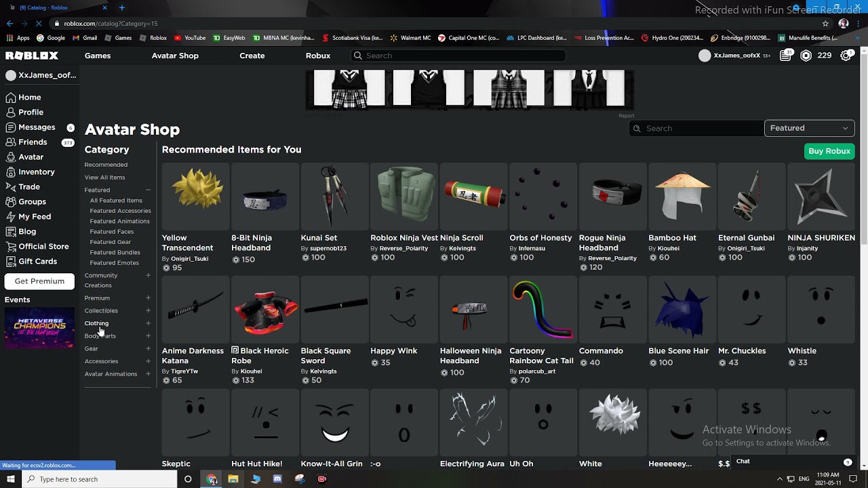Expand the Gear category
The image size is (868, 488).
click(x=148, y=348)
